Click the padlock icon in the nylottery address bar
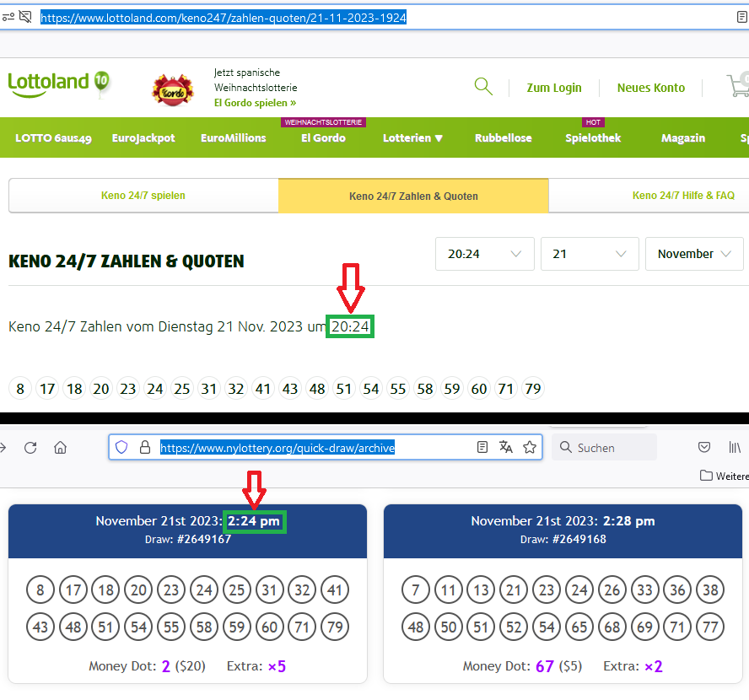This screenshot has height=700, width=749. pyautogui.click(x=145, y=447)
